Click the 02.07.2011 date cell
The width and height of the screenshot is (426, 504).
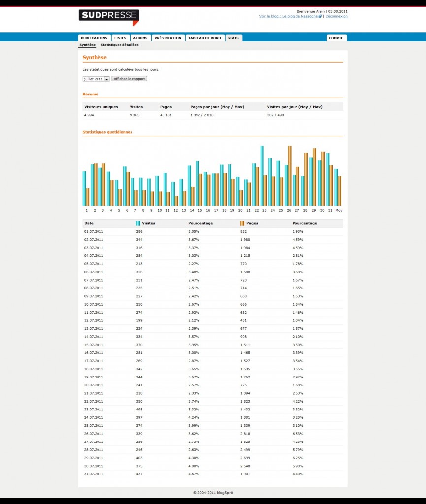coord(94,240)
